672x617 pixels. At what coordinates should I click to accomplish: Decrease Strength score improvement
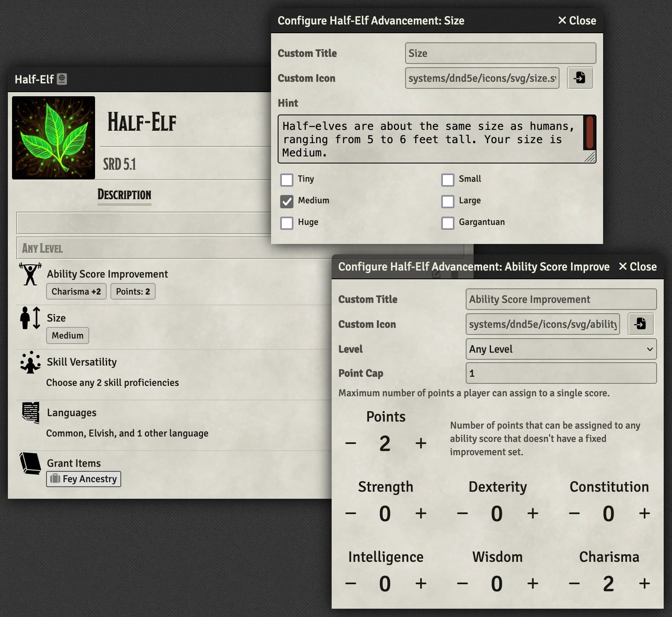click(x=351, y=513)
